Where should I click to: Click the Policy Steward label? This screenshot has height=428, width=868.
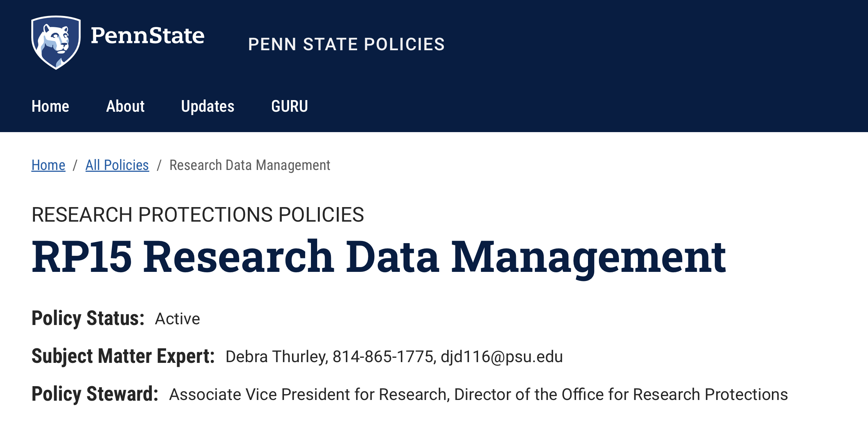(95, 394)
